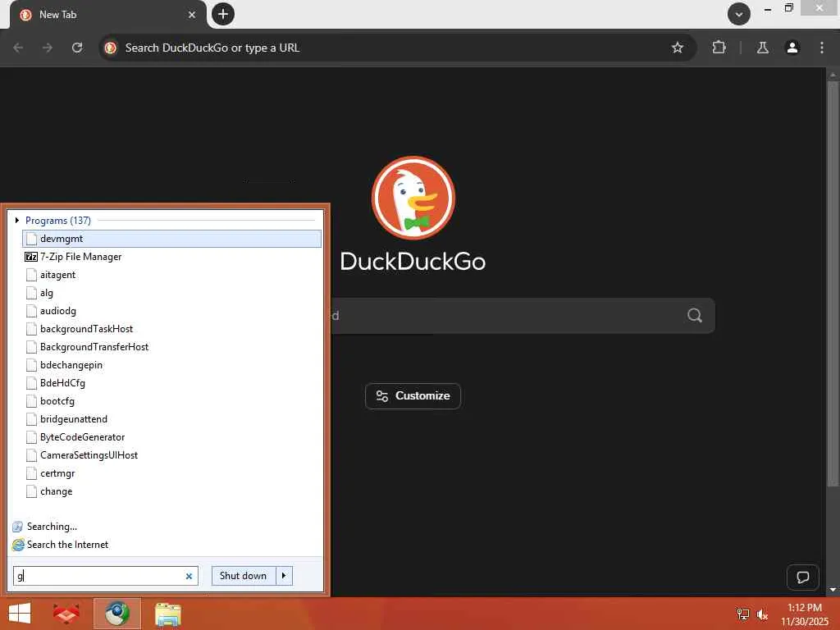Viewport: 840px width, 630px height.
Task: Click the file icon beside certmgr
Action: point(32,473)
